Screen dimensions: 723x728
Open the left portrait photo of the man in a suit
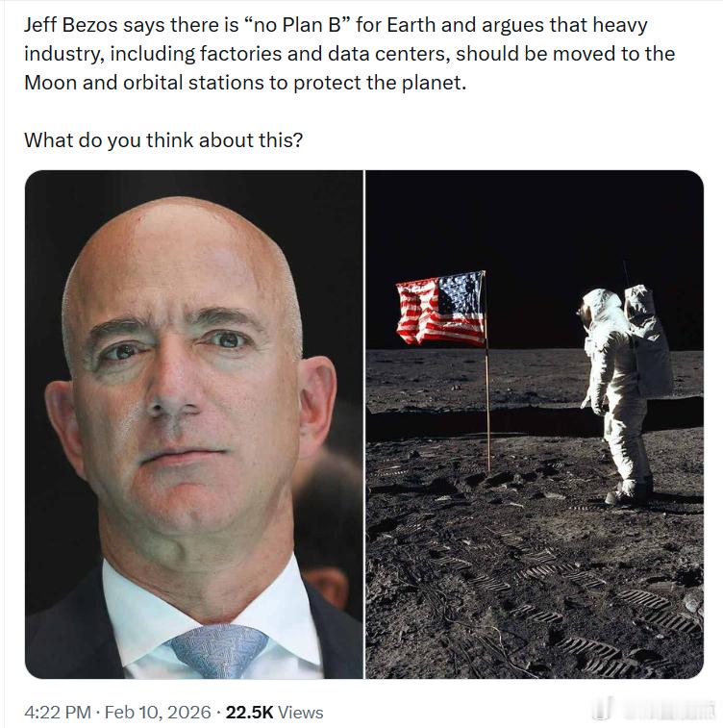194,424
